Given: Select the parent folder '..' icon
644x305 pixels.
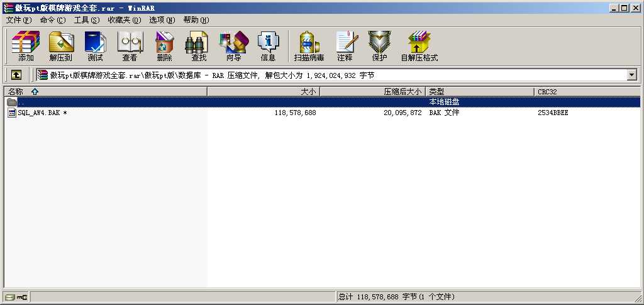Looking at the screenshot, I should point(12,102).
